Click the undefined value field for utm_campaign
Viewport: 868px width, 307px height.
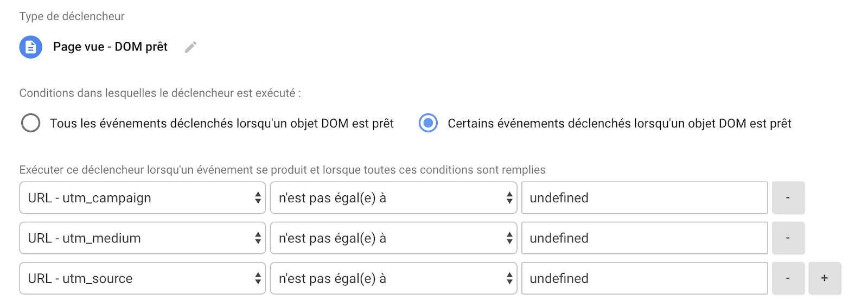tap(644, 198)
